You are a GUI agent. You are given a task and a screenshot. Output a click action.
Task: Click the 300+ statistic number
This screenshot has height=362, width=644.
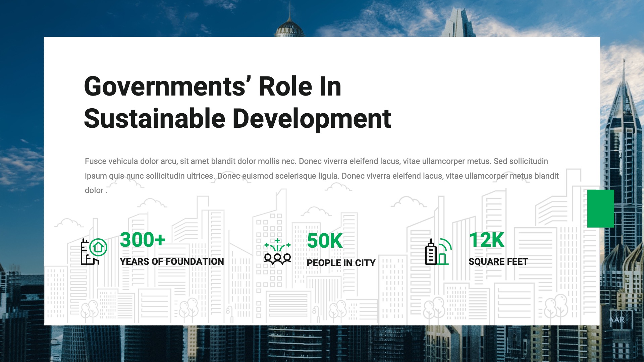pos(143,240)
